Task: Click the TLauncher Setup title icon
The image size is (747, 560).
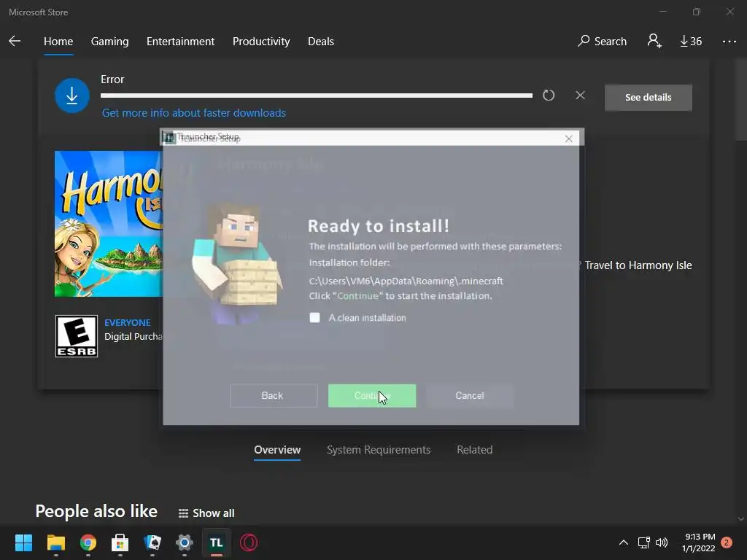Action: pos(169,138)
